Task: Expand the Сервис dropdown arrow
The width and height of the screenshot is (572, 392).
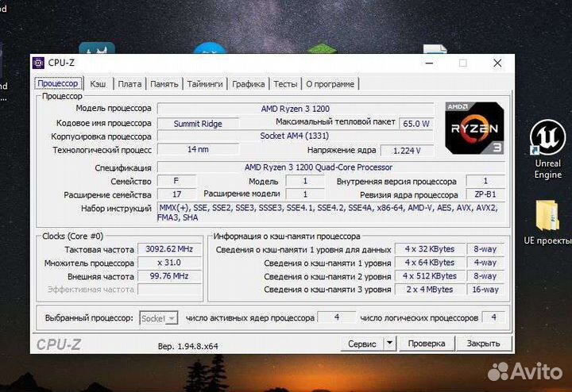Action: click(389, 343)
